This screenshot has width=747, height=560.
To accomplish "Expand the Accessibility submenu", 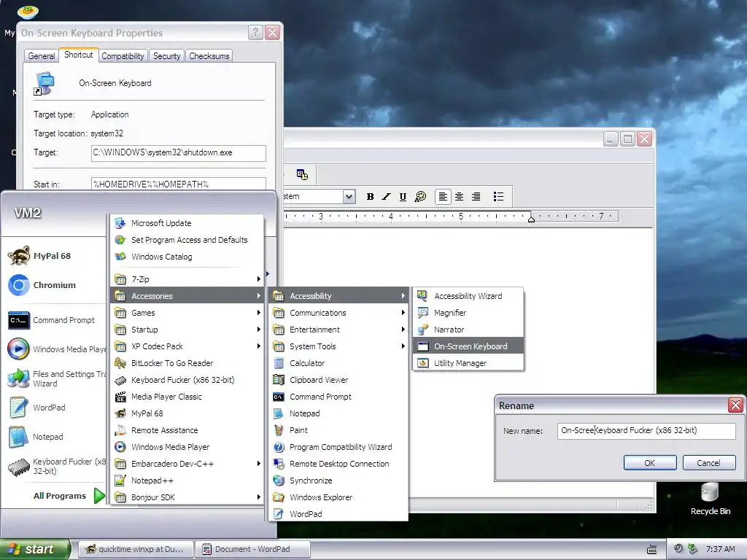I will tap(338, 296).
